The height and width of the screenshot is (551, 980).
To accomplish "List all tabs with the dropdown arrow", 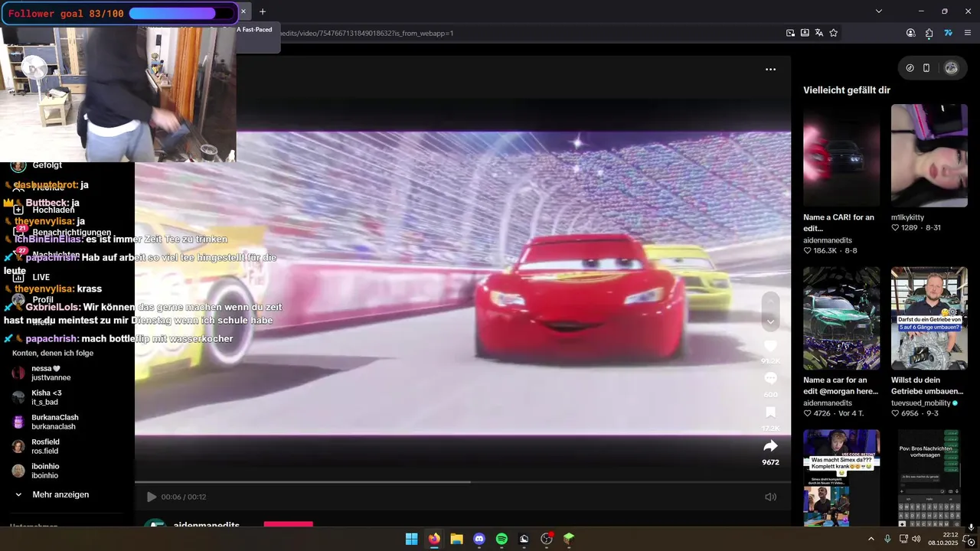I will [879, 11].
